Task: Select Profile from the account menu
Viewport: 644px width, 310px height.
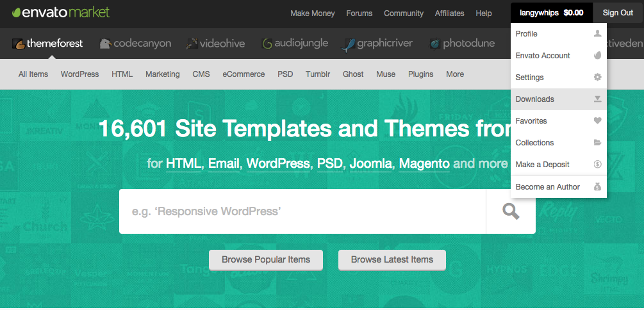Action: 559,34
